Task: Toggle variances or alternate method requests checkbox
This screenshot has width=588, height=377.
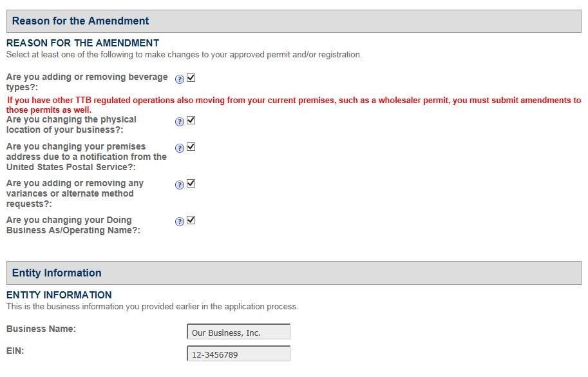Action: click(x=191, y=184)
